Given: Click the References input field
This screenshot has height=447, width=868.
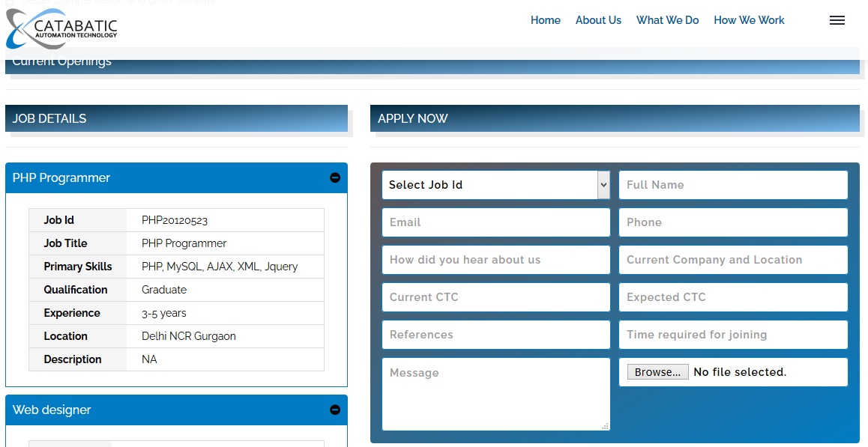Looking at the screenshot, I should click(495, 335).
